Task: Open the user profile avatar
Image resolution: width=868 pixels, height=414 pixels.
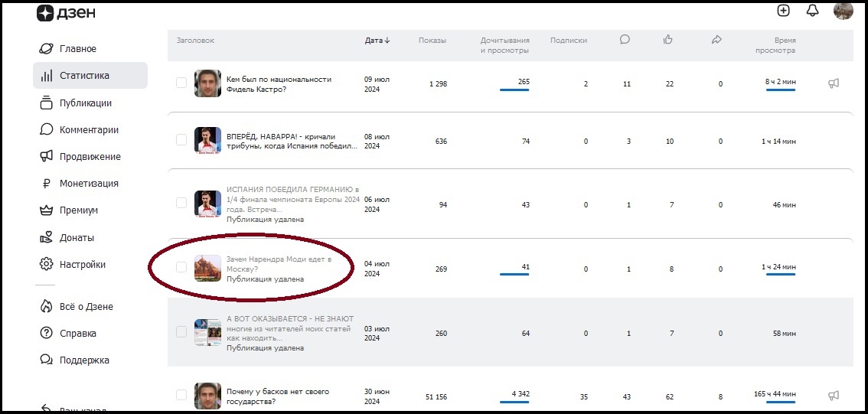Action: 843,11
